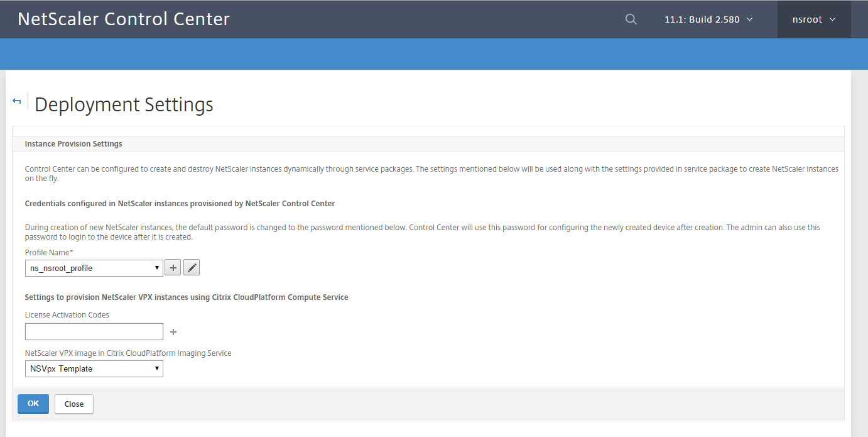Expand the nsroot user menu
This screenshot has height=437, width=868.
tap(813, 19)
